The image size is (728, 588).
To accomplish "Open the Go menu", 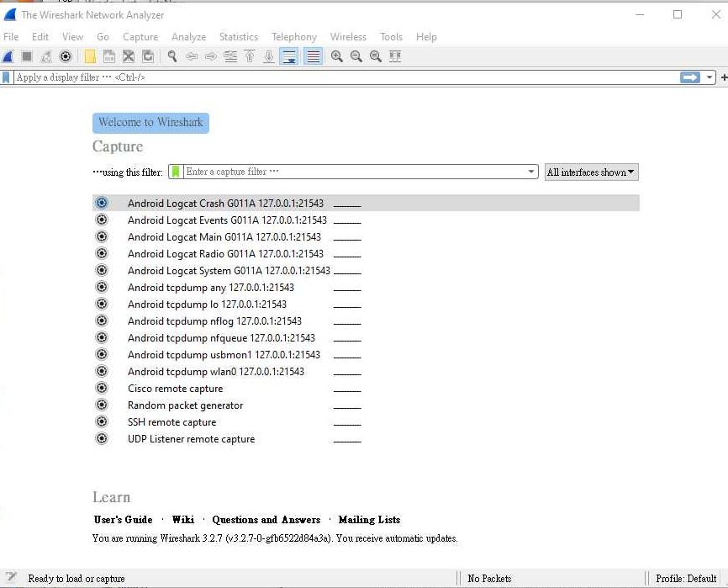I will pos(103,37).
